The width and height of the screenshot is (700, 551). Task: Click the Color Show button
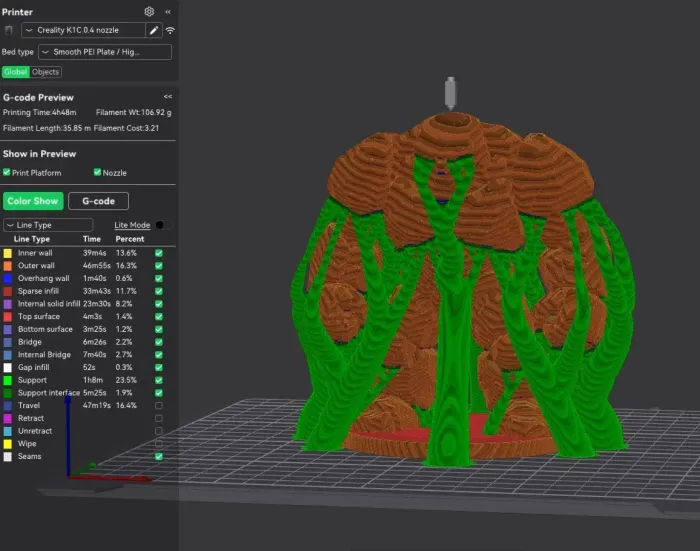pyautogui.click(x=33, y=201)
